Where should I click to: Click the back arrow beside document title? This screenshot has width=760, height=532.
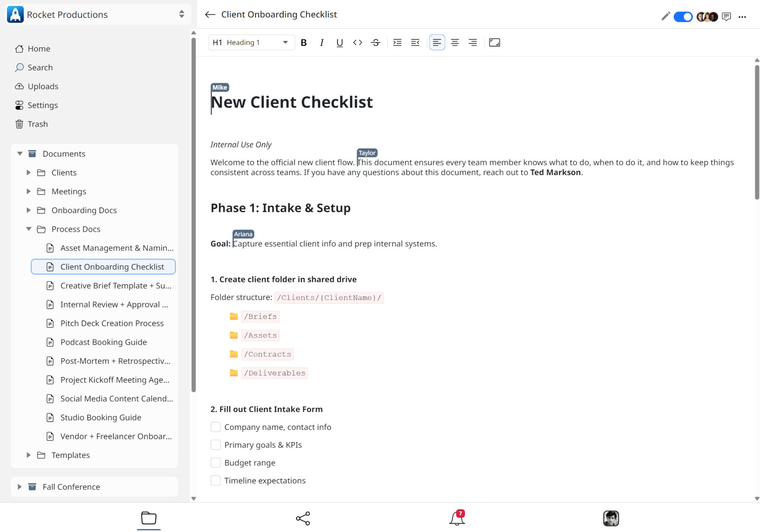[x=210, y=15]
